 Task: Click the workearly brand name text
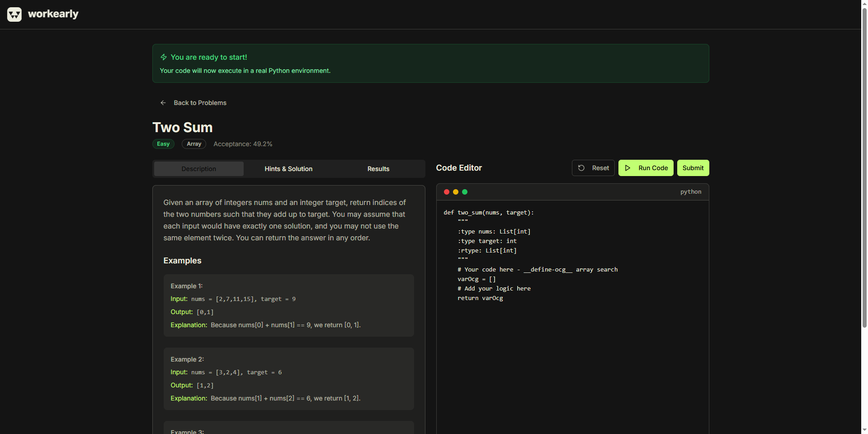click(x=53, y=14)
